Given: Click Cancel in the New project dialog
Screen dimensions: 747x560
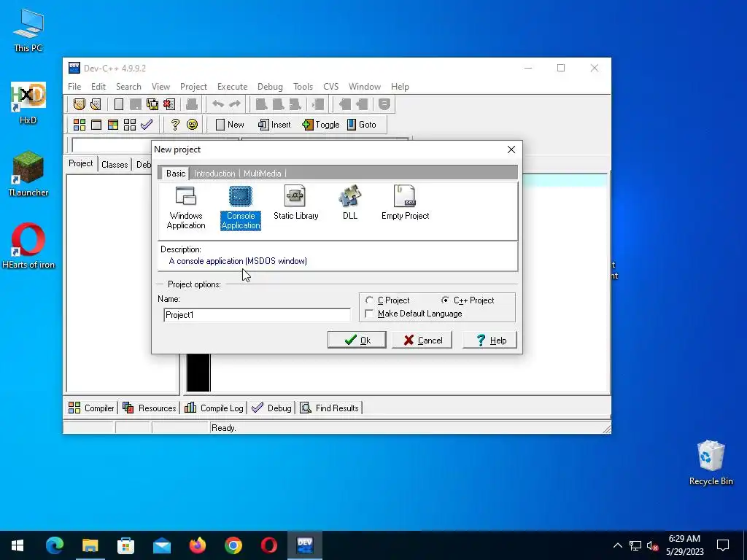Looking at the screenshot, I should [x=422, y=340].
